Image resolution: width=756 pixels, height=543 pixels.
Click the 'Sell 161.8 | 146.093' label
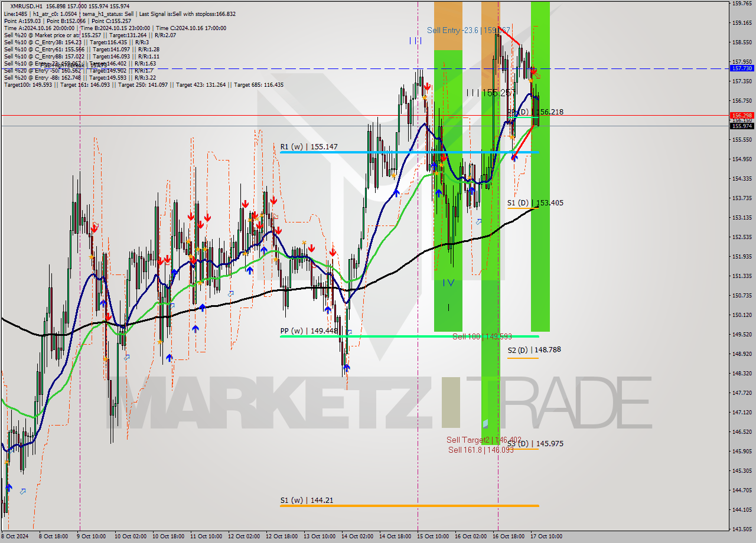click(x=480, y=450)
